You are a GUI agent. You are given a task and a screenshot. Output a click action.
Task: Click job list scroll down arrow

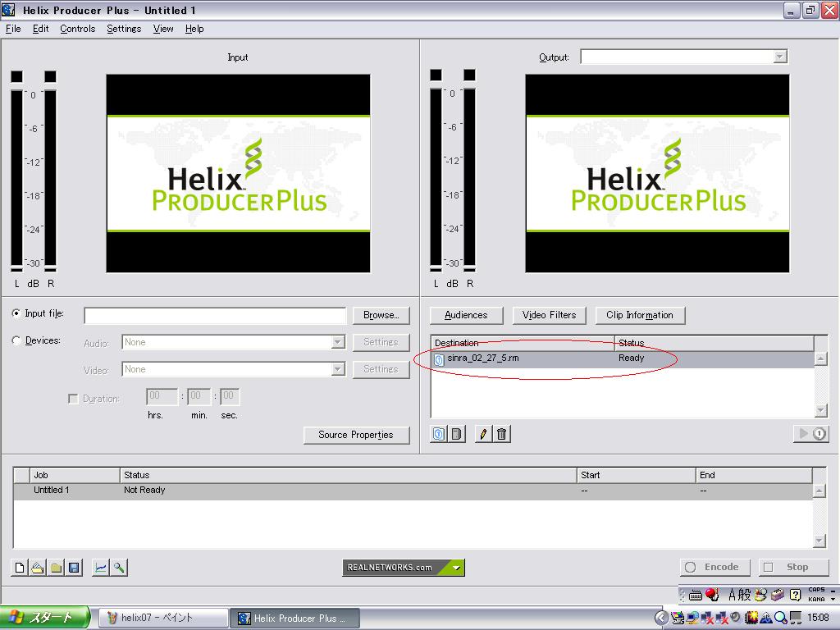(819, 541)
